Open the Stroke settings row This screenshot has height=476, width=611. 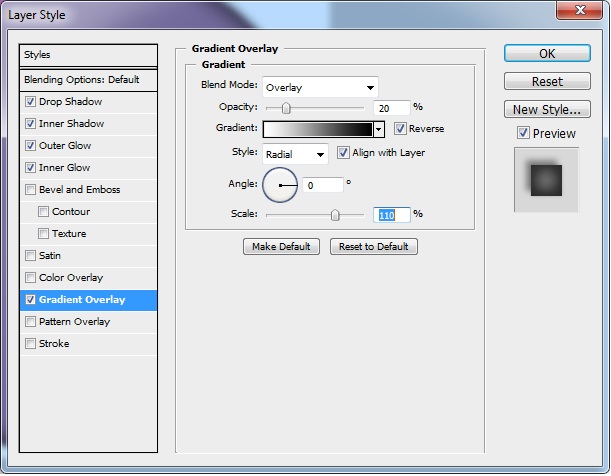pos(88,344)
